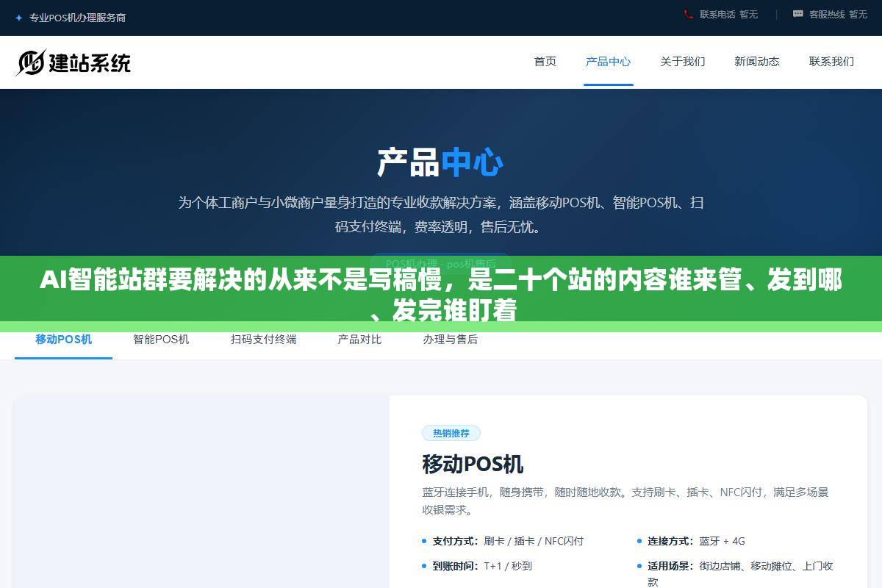This screenshot has width=882, height=588.
Task: Open the 办理与售后 tab
Action: (x=451, y=340)
